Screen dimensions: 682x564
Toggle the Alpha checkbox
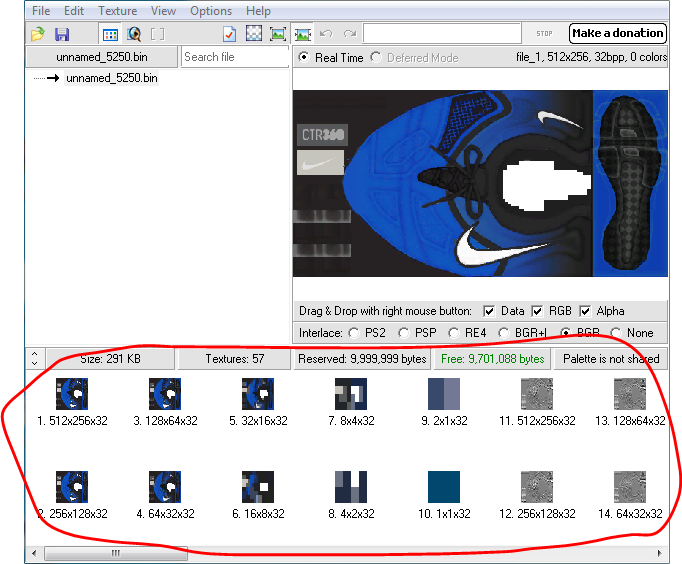click(585, 311)
